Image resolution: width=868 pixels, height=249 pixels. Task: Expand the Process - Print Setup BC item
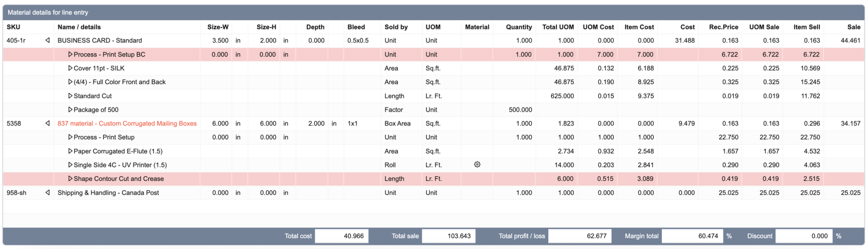[70, 54]
